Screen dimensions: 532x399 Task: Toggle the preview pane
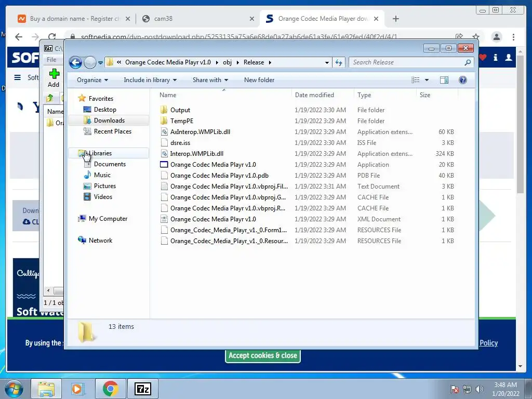(444, 80)
